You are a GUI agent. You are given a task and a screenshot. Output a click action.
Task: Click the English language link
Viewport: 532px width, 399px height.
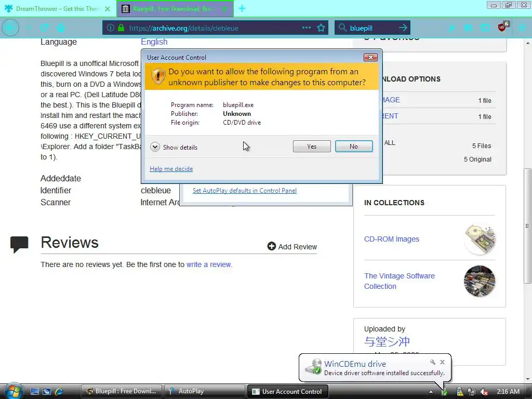coord(154,42)
